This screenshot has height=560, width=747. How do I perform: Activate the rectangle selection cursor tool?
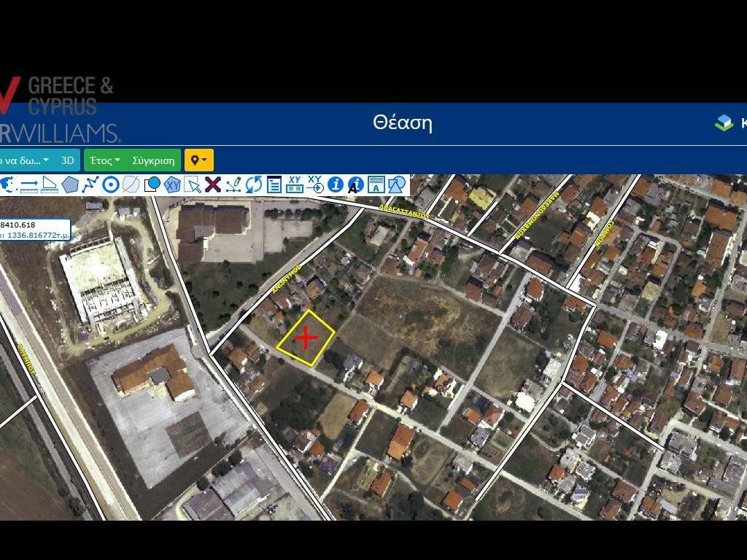(193, 184)
